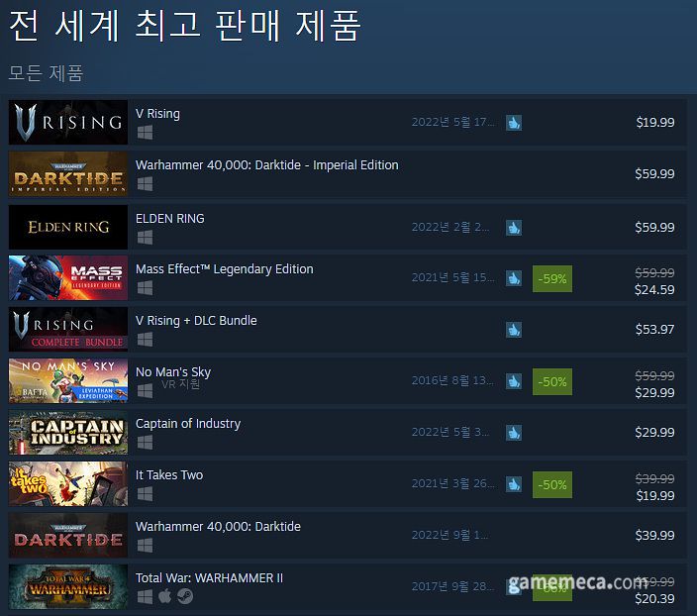
Task: Click the macOS icon under Total War: WARHAMMER II
Action: coord(165,596)
